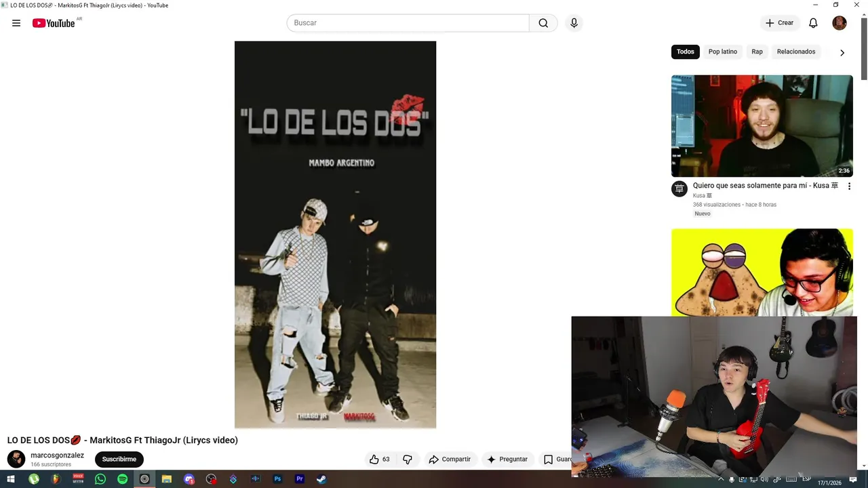Click the Preguntar ask button
The width and height of the screenshot is (868, 488).
pyautogui.click(x=507, y=459)
